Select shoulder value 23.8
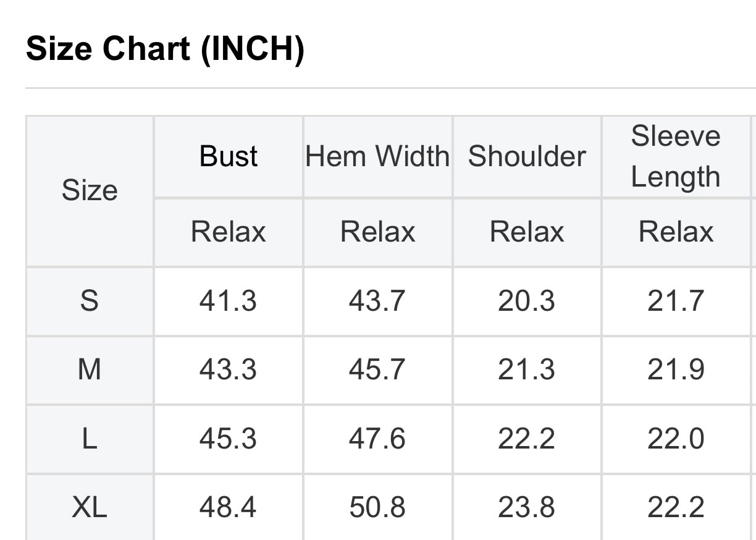The image size is (756, 540). tap(527, 507)
